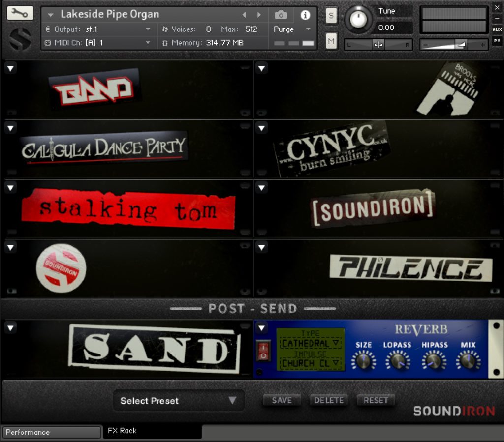
Task: Click the Lakeside Pipe Organ instrument name
Action: point(110,14)
